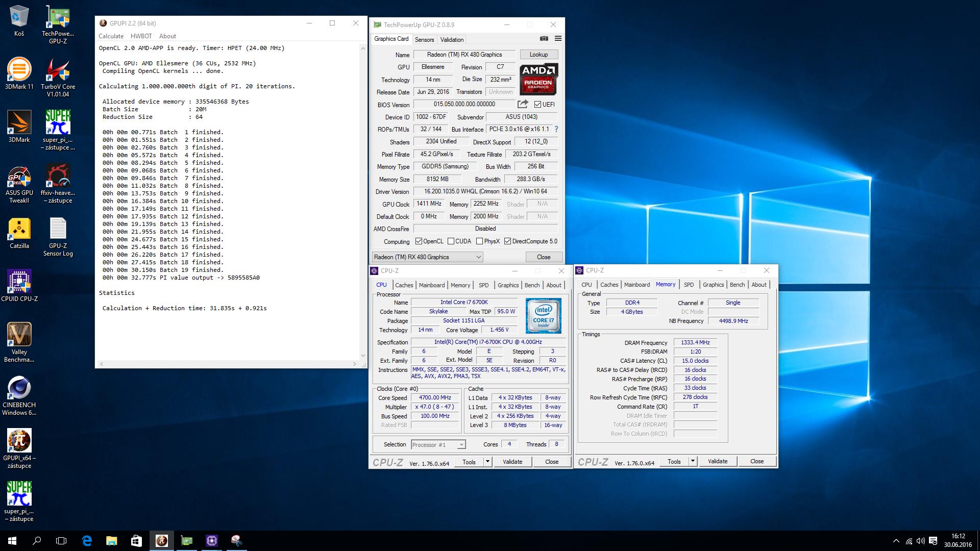Open the HWBOT menu in GPUPI
This screenshot has height=551, width=980.
(141, 36)
